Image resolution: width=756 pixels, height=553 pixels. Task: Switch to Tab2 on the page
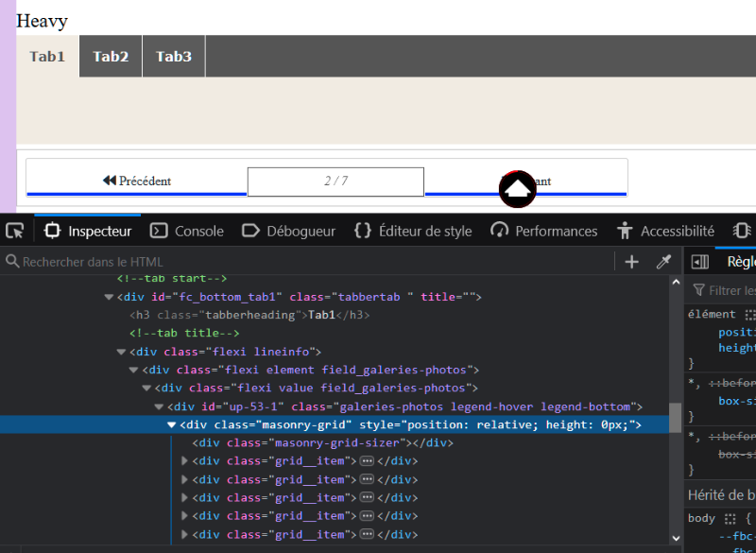111,57
